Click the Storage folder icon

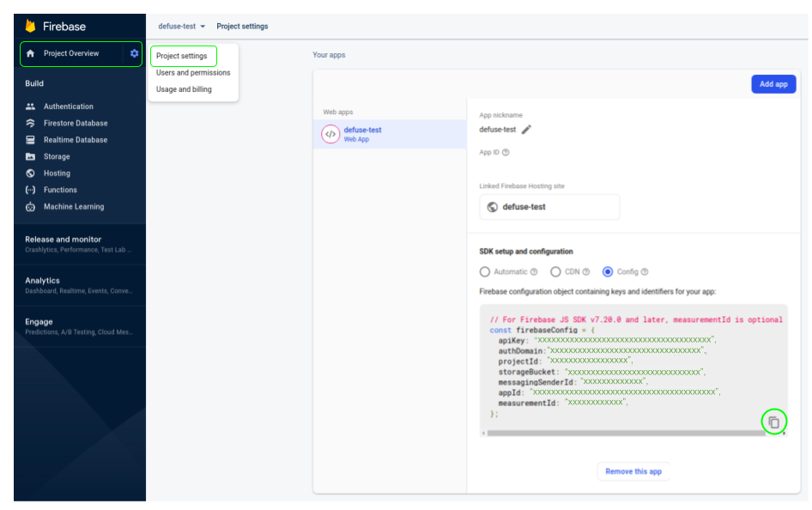click(31, 156)
